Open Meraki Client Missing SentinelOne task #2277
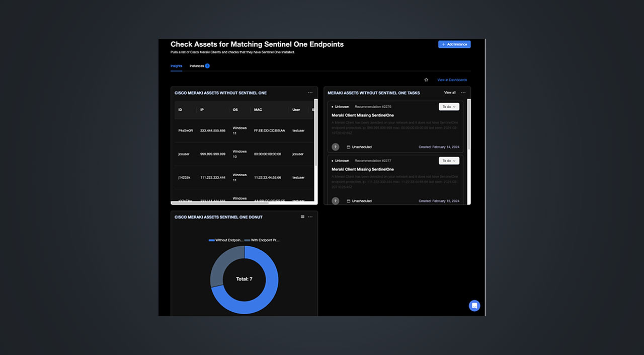The image size is (644, 355). pyautogui.click(x=363, y=169)
